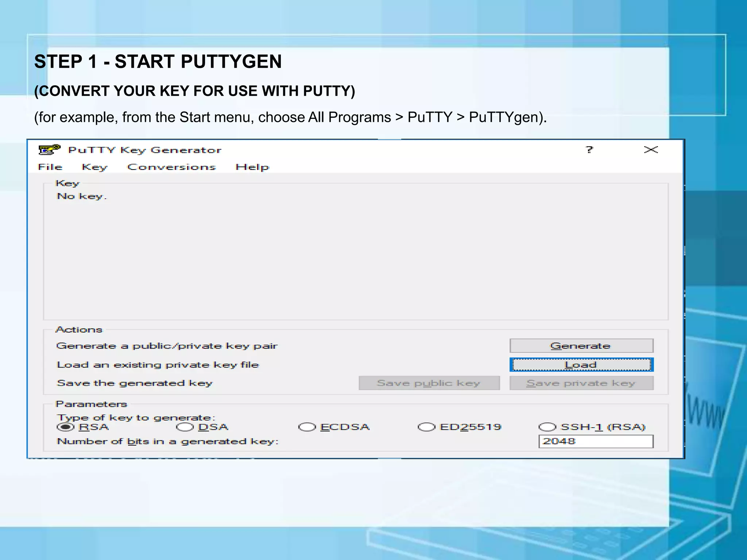Open the Key menu
This screenshot has width=747, height=560.
pyautogui.click(x=94, y=167)
